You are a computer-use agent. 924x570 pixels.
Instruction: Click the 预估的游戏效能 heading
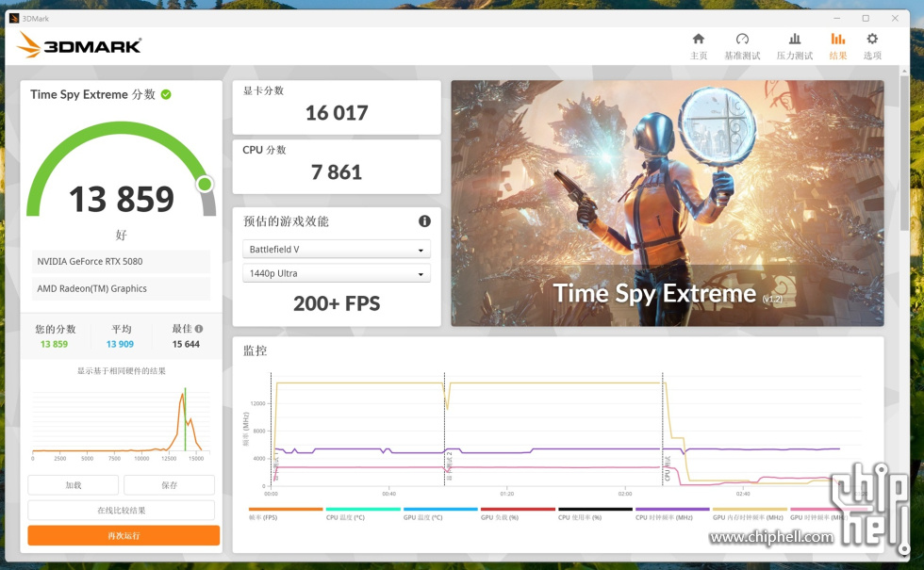coord(286,220)
